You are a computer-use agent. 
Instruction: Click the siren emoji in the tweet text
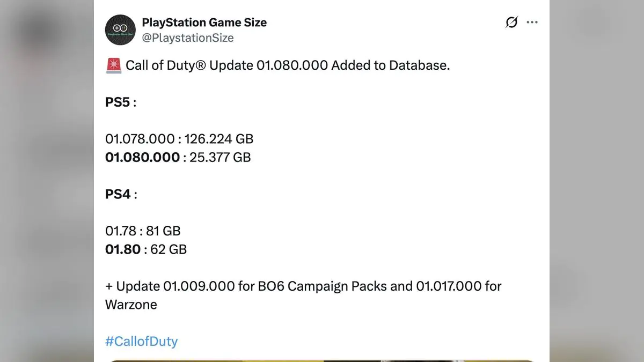(x=113, y=65)
